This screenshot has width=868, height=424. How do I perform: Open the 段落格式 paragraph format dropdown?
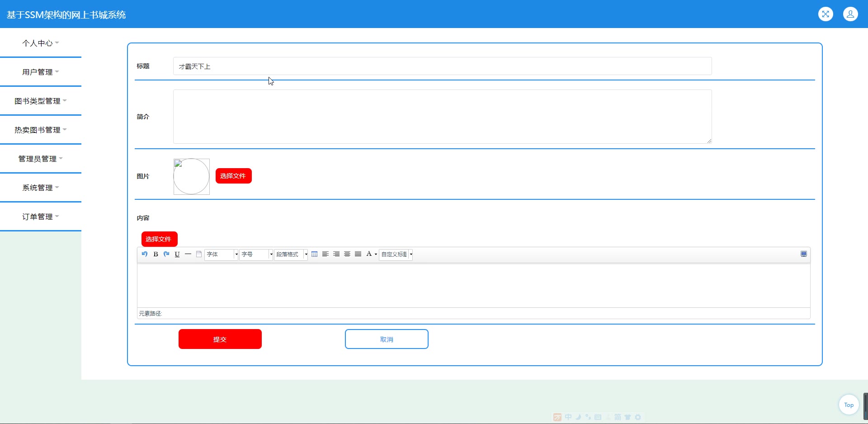(x=291, y=254)
